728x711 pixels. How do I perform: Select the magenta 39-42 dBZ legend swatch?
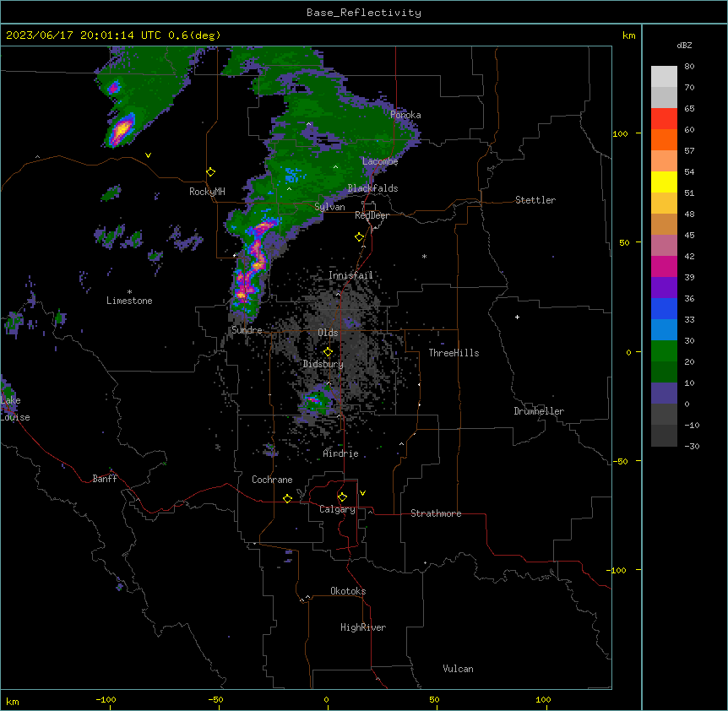[664, 266]
